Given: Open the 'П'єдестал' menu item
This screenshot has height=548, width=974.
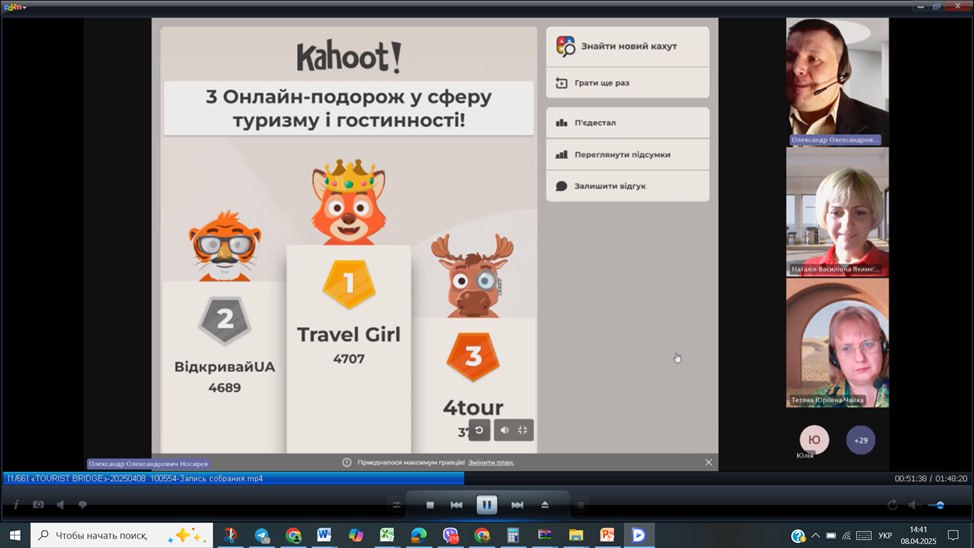Looking at the screenshot, I should pyautogui.click(x=627, y=122).
